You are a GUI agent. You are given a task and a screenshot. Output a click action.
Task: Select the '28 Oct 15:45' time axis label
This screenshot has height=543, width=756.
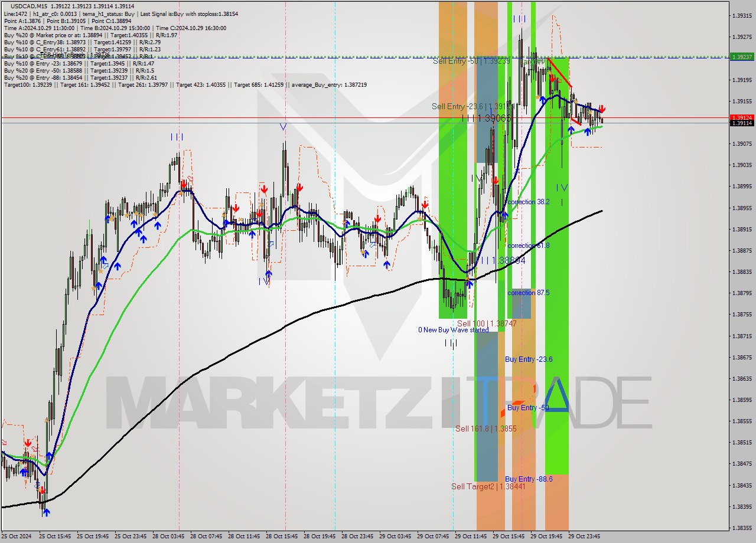pyautogui.click(x=282, y=537)
